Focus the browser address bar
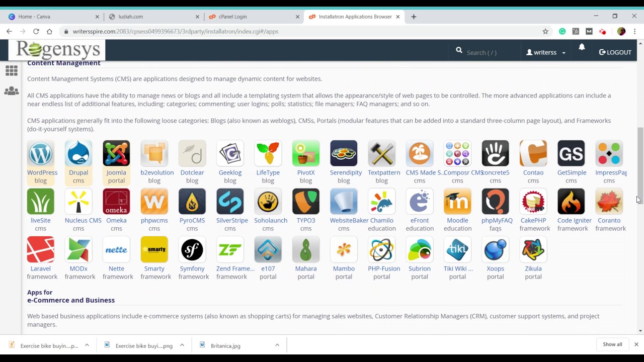The width and height of the screenshot is (644, 362). (302, 31)
